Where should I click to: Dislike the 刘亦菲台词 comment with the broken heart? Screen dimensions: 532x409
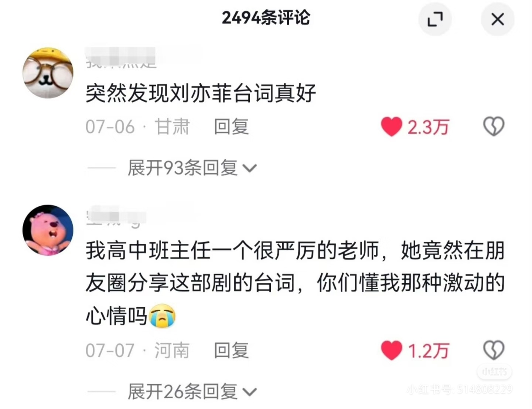click(x=494, y=126)
